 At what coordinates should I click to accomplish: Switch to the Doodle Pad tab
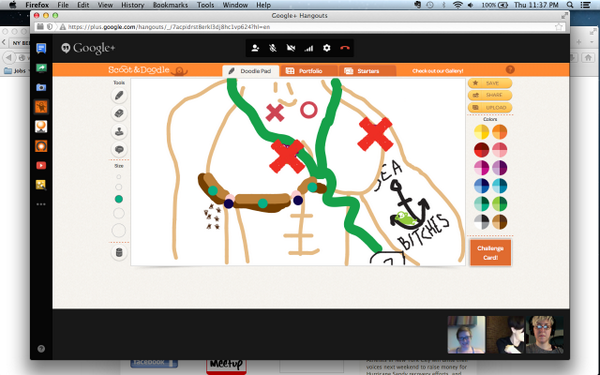pos(251,71)
